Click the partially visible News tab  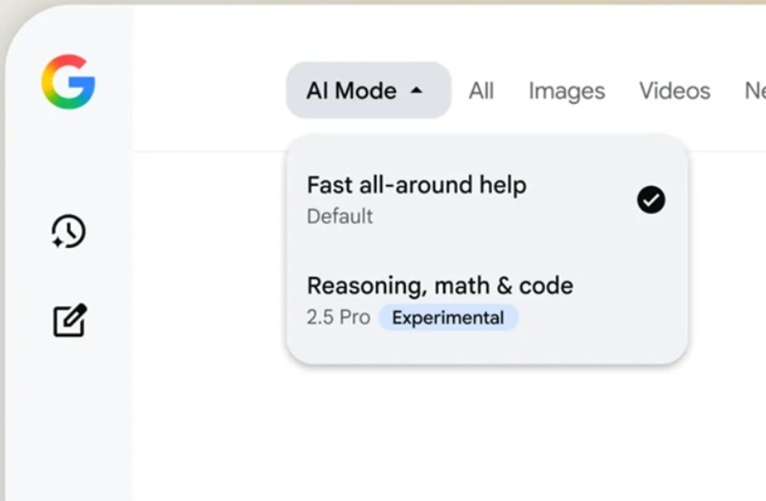tap(754, 91)
